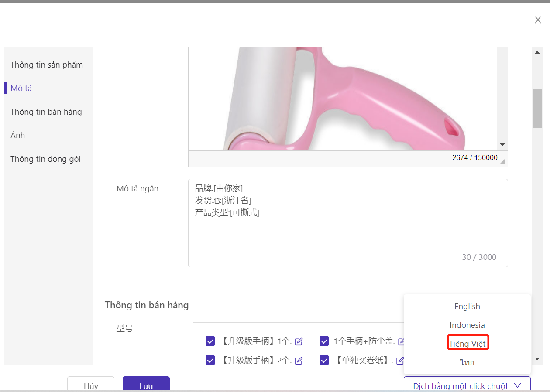Select Tiếng Việt translation language
550x392 pixels.
click(467, 344)
